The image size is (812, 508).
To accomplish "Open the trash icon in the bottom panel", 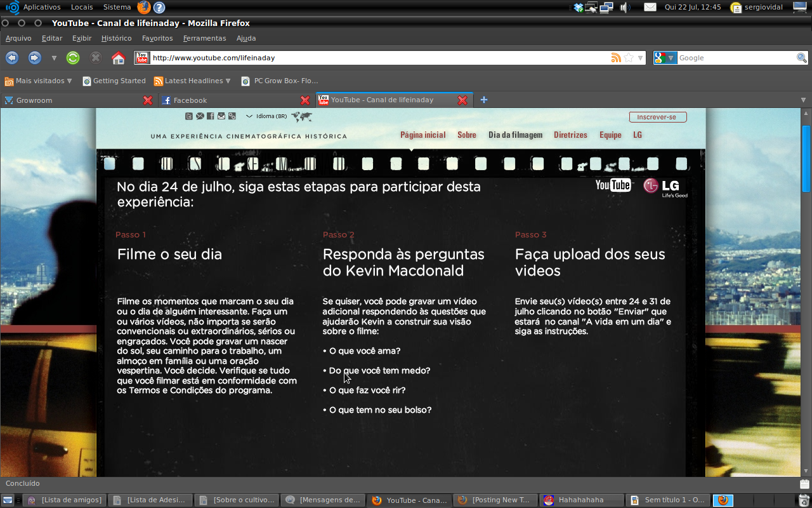I will pos(804,500).
